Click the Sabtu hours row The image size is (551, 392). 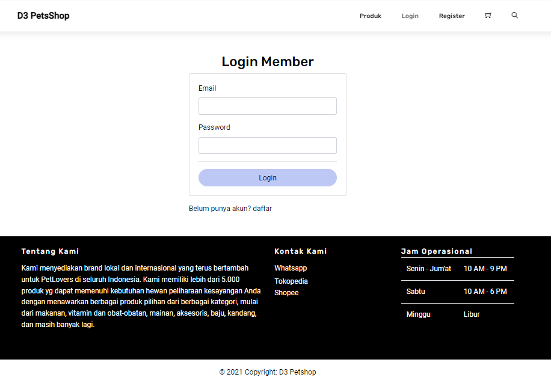click(x=457, y=292)
